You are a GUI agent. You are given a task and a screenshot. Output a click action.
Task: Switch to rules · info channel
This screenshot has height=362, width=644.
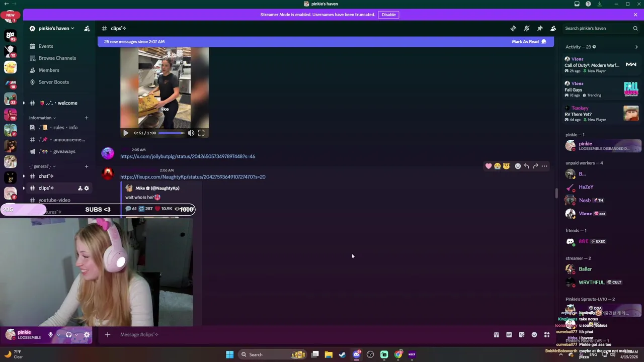coord(59,128)
